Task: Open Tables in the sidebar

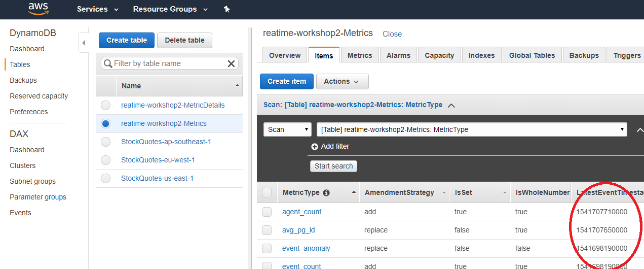Action: [20, 64]
